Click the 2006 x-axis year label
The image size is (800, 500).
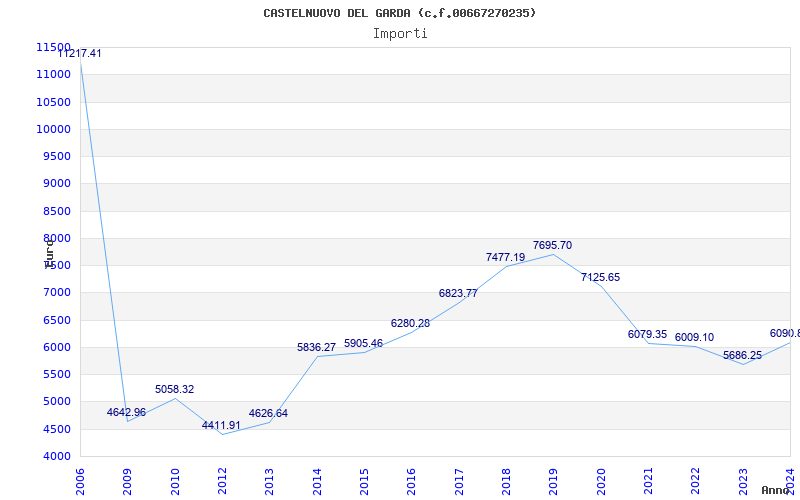pos(80,482)
